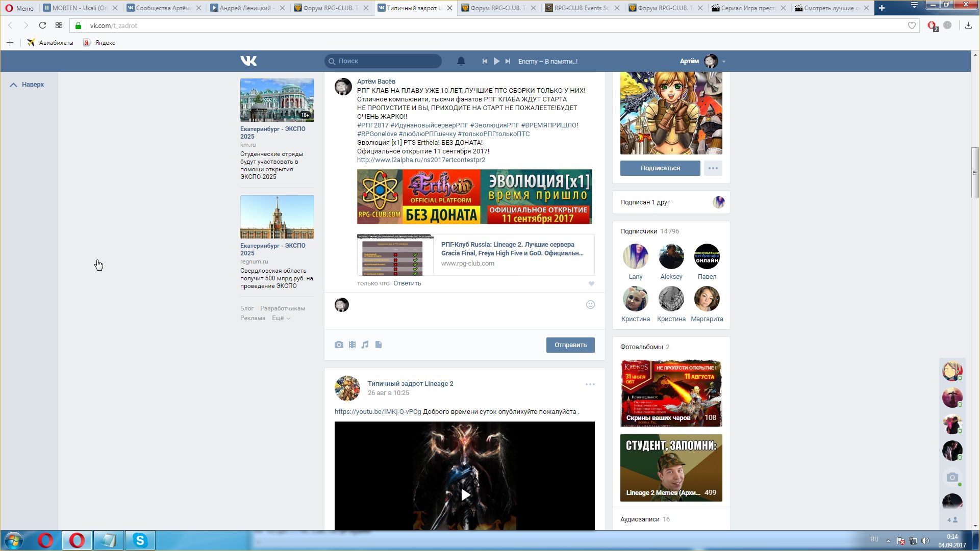Open the youtu.be video link
The image size is (980, 551).
coord(378,412)
